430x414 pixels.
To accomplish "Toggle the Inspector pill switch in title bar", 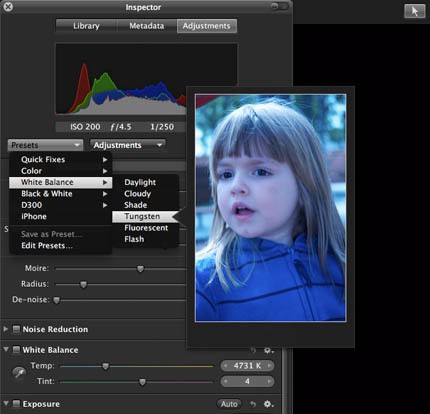I will (x=279, y=6).
